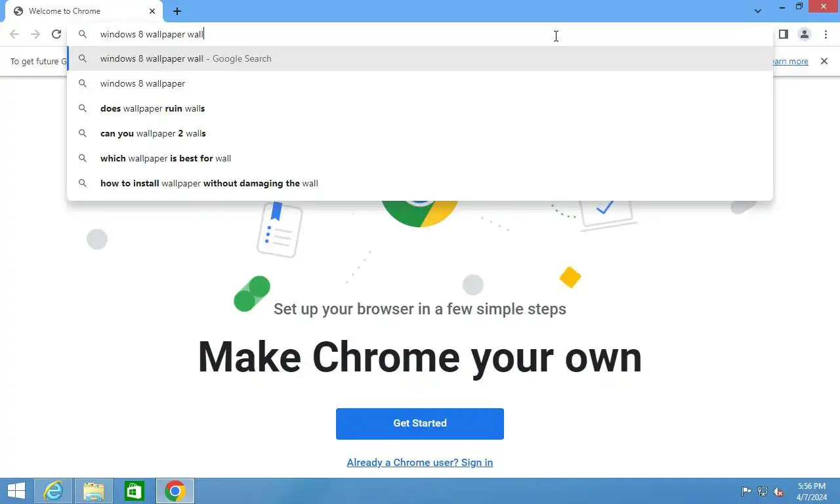The image size is (840, 504).
Task: Minimize the Chrome window
Action: 782,7
